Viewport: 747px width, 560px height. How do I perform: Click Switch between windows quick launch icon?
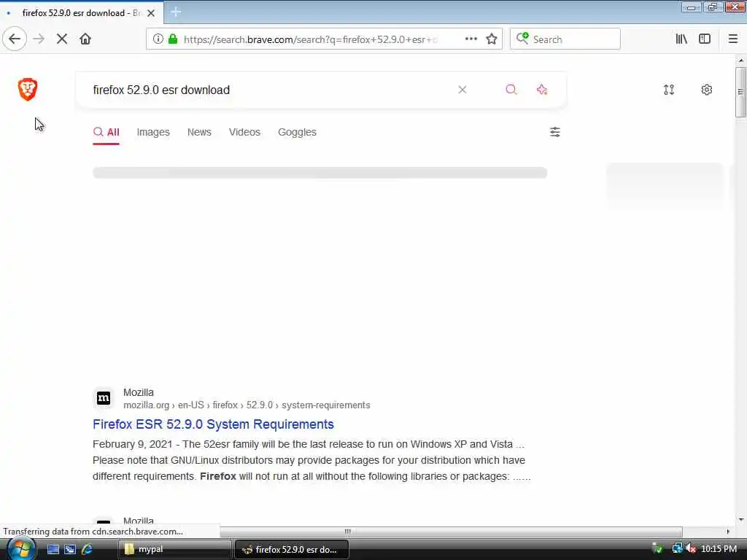point(70,549)
